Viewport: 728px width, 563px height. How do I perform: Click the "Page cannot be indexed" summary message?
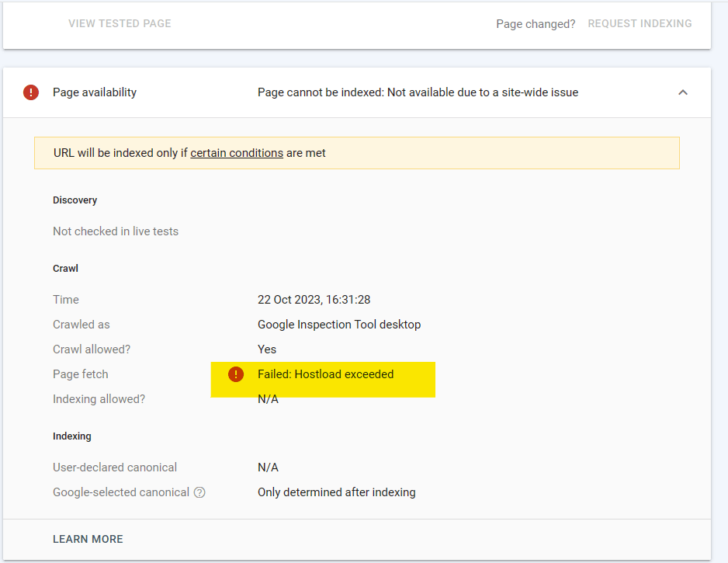coord(418,92)
